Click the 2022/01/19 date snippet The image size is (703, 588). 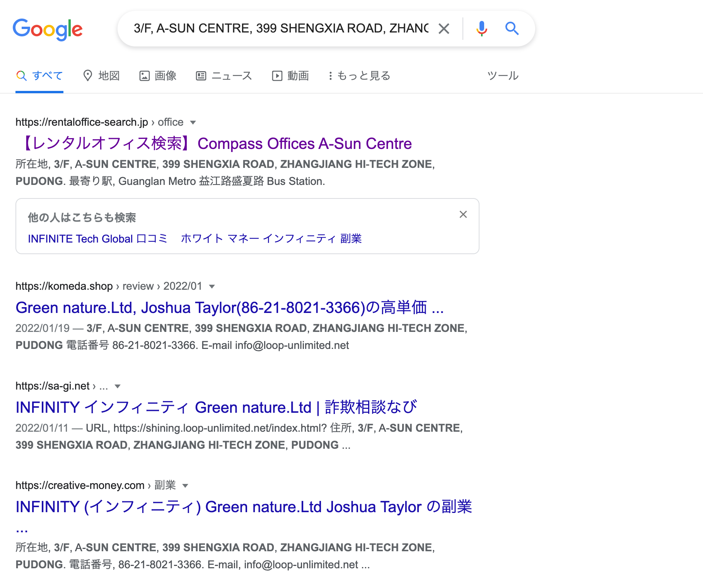43,328
